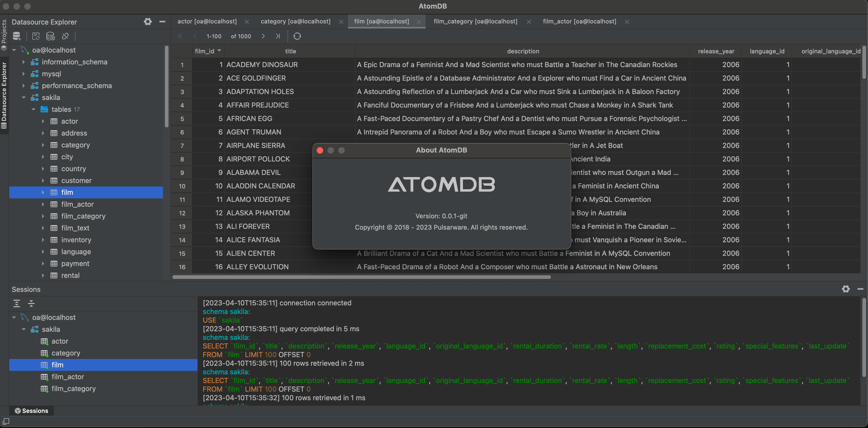Select the inventory table
Image resolution: width=868 pixels, height=428 pixels.
(76, 240)
